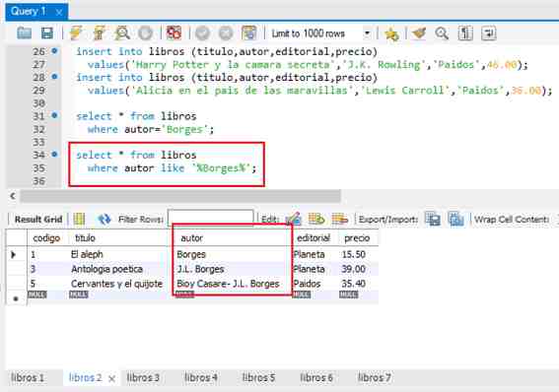Stop query execution hand icon
559x392 pixels.
145,33
